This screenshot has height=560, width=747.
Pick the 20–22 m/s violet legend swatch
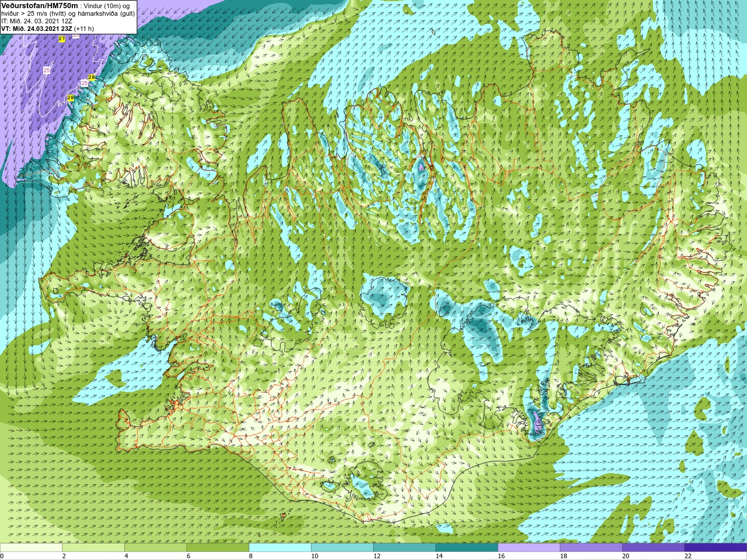tap(654, 548)
